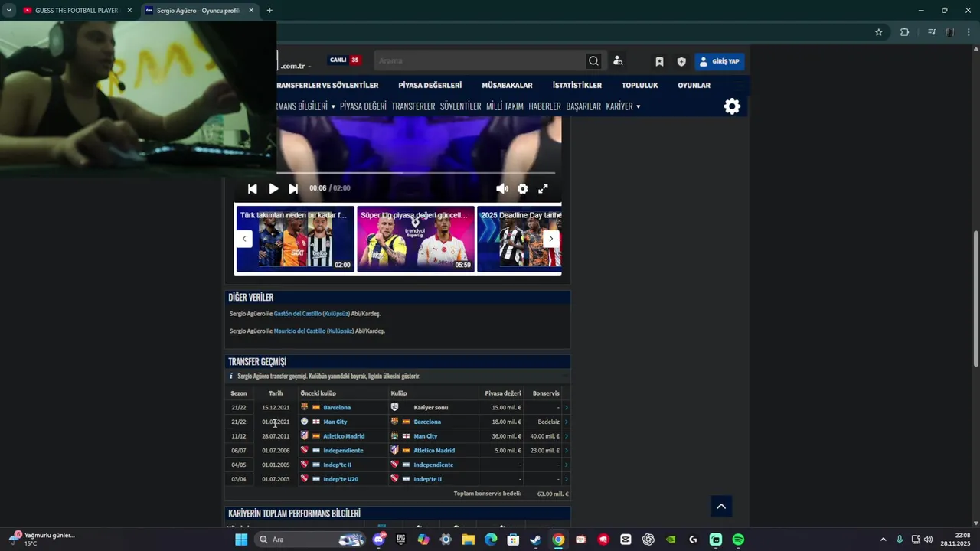This screenshot has width=980, height=551.
Task: Open İSTATİSTİKLER menu
Action: (x=577, y=86)
